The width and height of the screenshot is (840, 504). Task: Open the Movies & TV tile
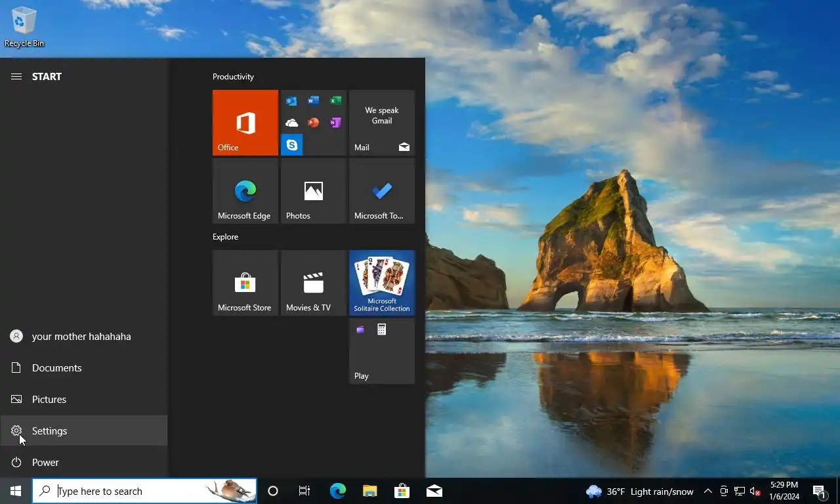(x=314, y=283)
